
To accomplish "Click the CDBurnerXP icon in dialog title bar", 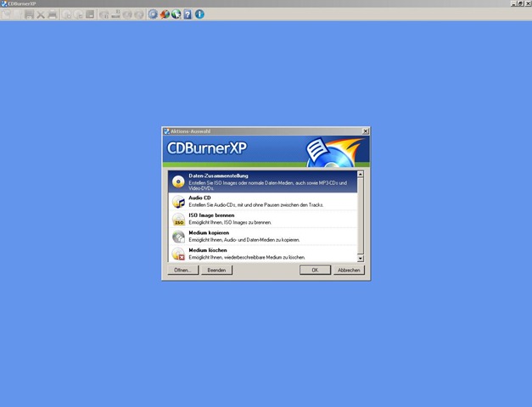I will (166, 131).
